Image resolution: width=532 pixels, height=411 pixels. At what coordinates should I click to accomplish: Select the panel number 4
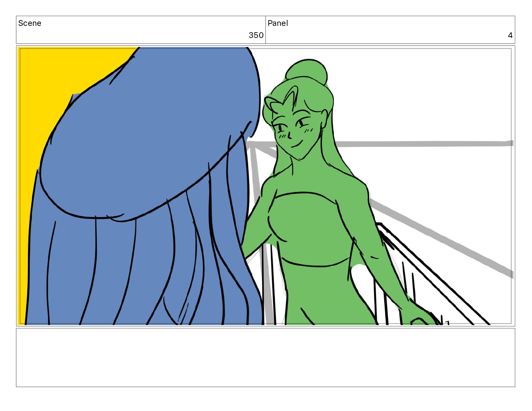tap(510, 35)
